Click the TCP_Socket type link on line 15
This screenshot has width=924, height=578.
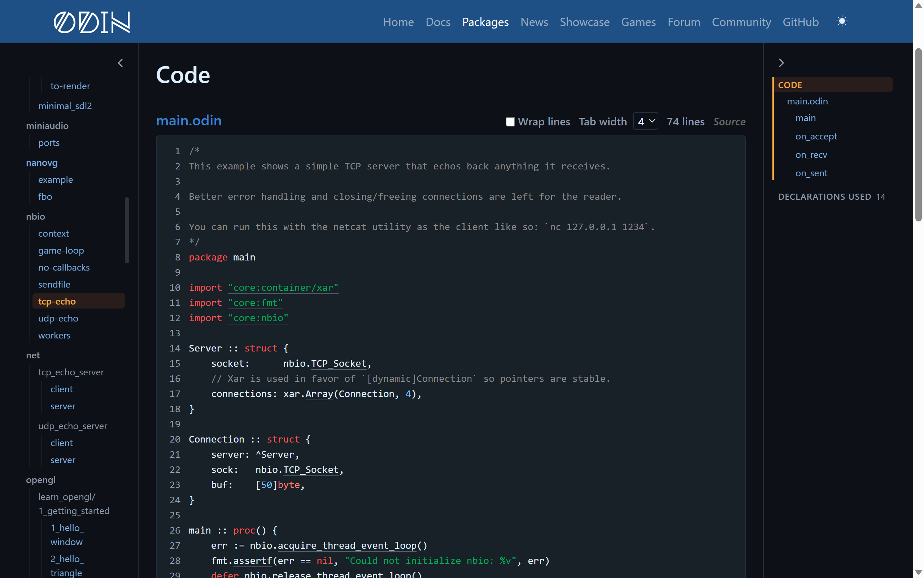339,363
